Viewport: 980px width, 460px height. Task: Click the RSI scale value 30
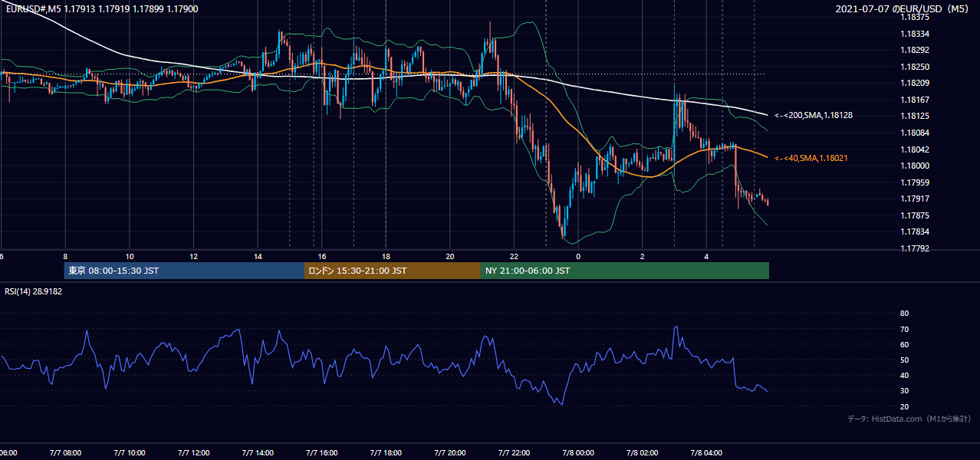click(x=904, y=391)
